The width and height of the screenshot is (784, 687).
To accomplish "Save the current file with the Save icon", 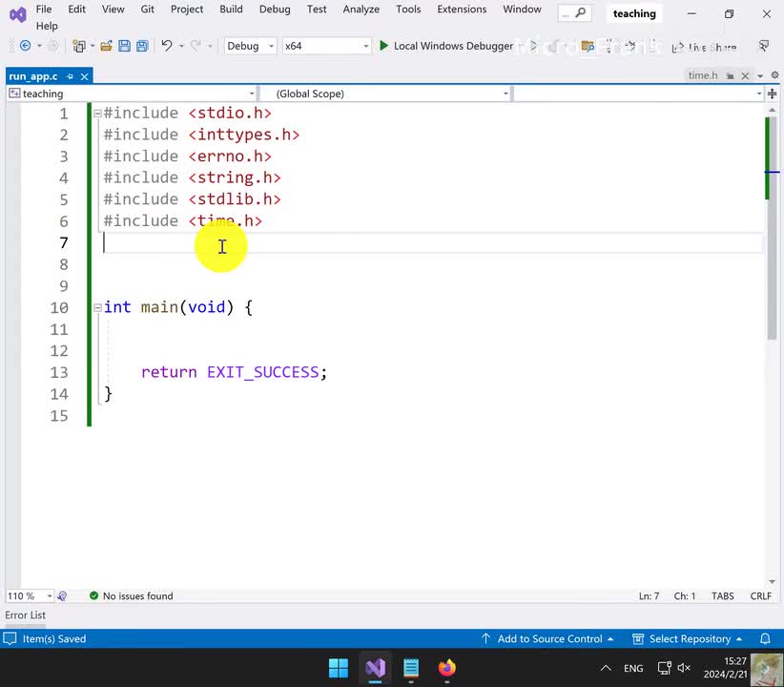I will (x=124, y=46).
